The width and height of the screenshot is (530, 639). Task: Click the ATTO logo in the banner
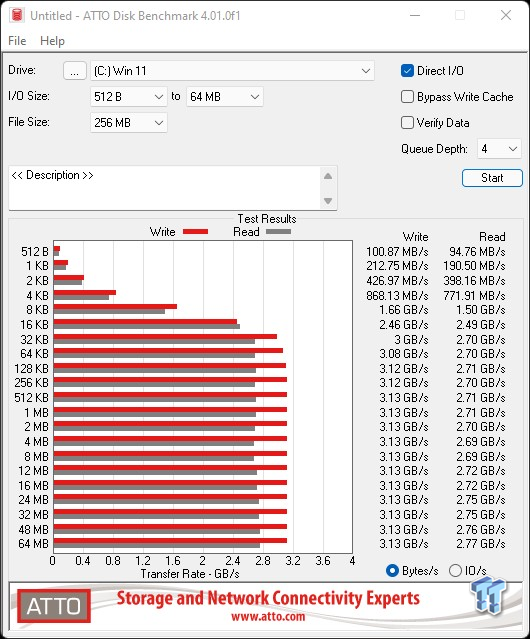54,606
